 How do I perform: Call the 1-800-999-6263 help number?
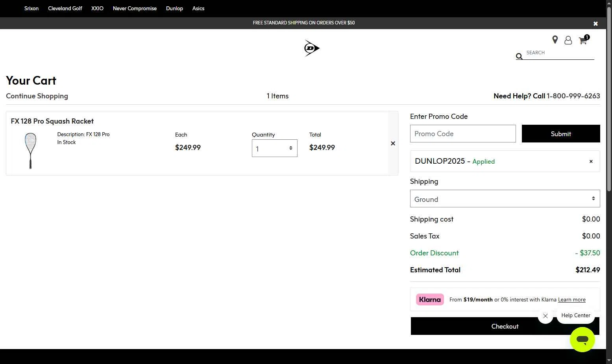573,96
